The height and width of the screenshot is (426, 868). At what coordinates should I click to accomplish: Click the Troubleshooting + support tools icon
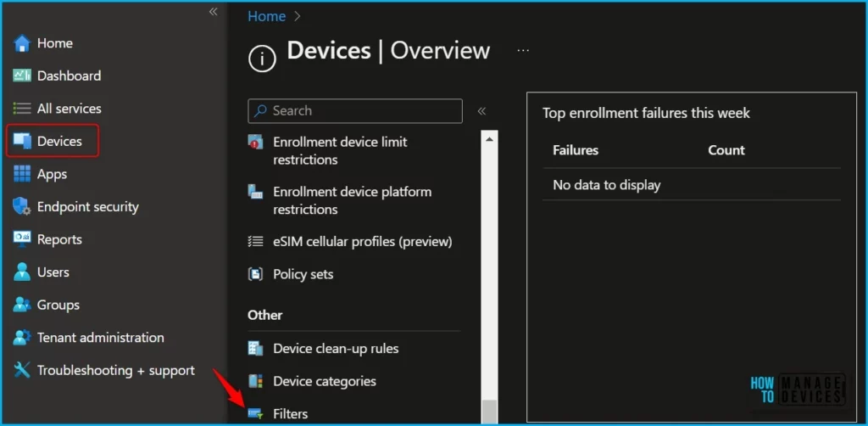pos(21,370)
